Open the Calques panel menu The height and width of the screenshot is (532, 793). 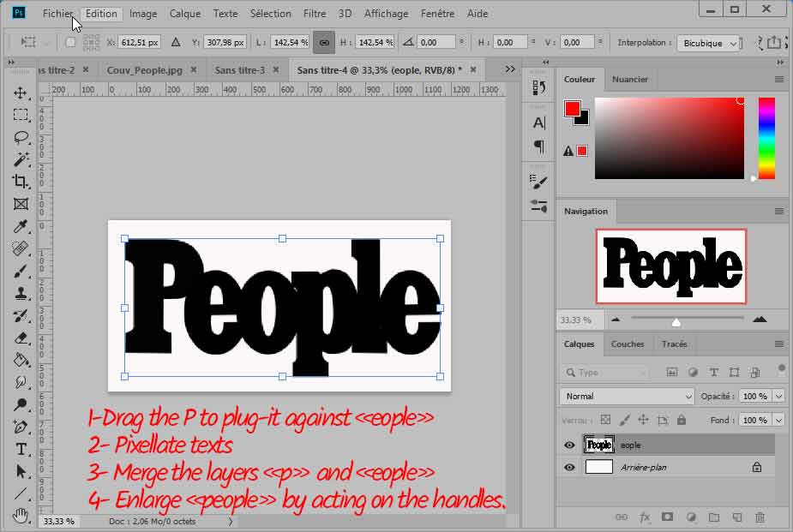click(778, 344)
